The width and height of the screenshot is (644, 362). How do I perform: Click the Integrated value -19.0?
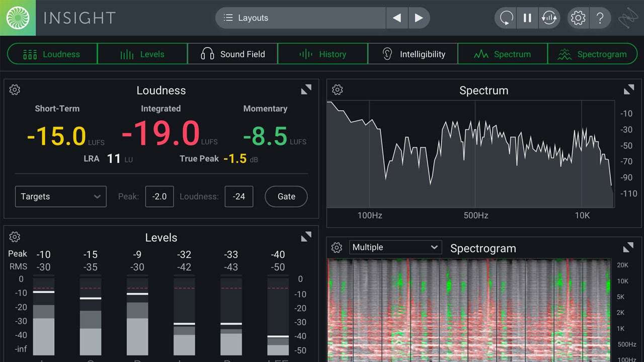pos(160,134)
